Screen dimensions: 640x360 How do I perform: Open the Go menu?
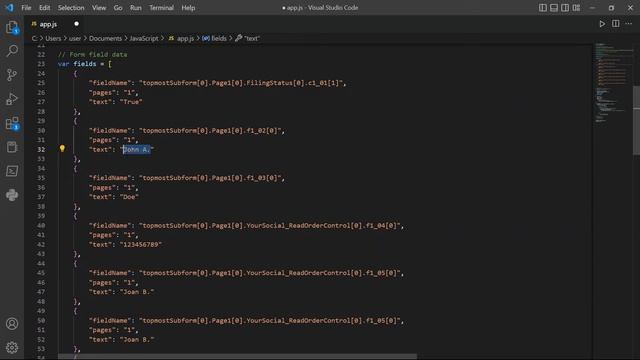point(118,8)
